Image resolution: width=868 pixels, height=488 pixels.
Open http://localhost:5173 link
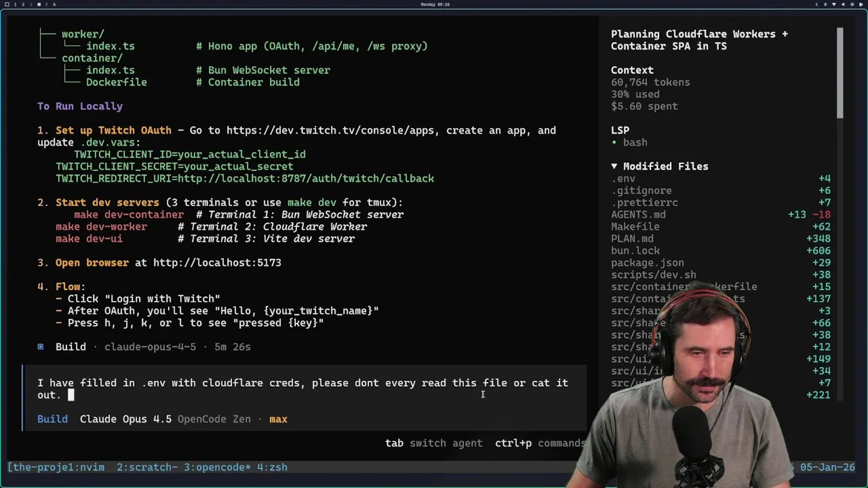[x=217, y=262]
